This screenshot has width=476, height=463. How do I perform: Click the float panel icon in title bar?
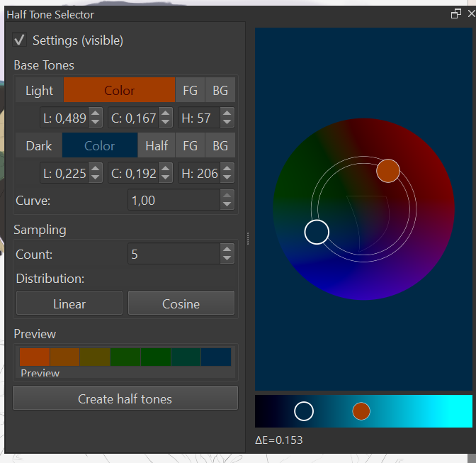(456, 14)
